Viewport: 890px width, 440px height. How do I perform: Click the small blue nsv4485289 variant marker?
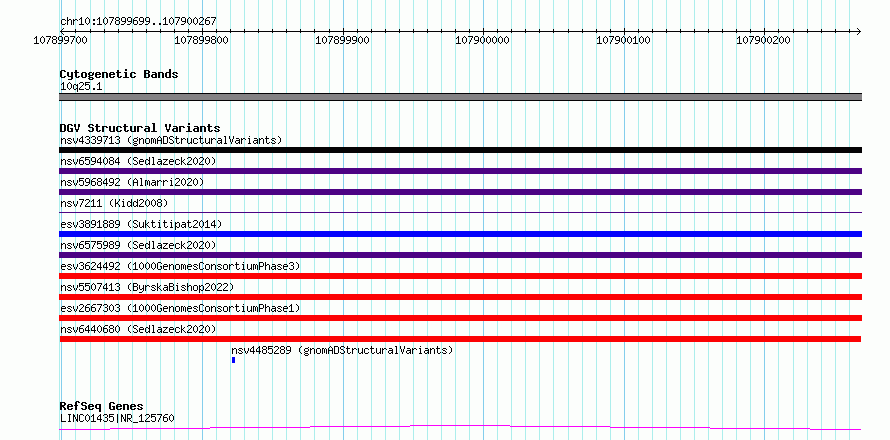[x=233, y=360]
